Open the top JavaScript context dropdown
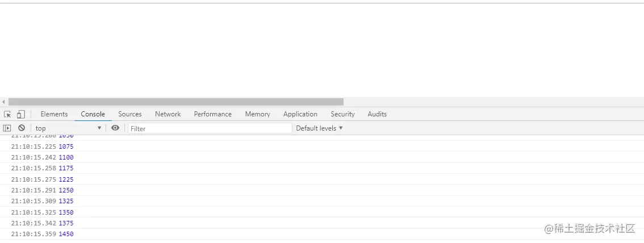The width and height of the screenshot is (644, 243). pos(68,128)
